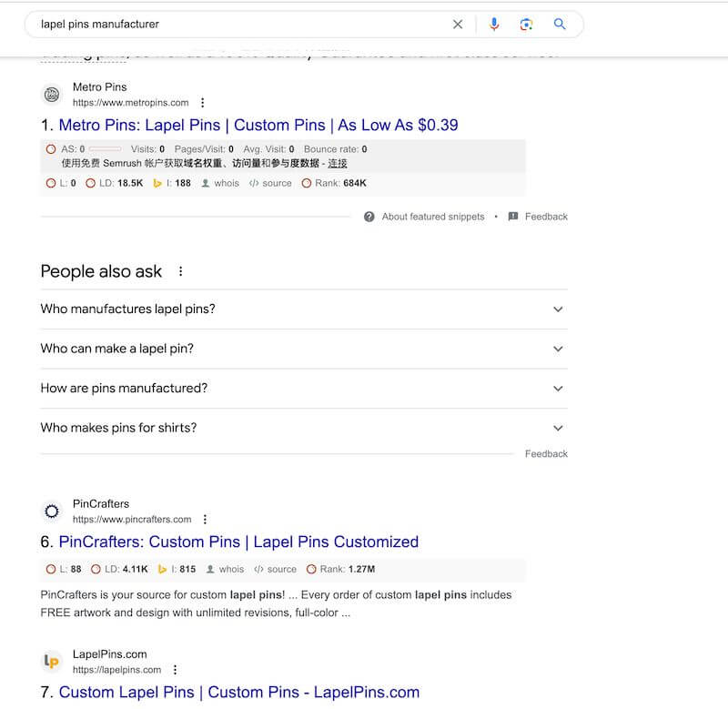728x709 pixels.
Task: Open three-dot menu beside PinCrafters URL
Action: pyautogui.click(x=205, y=520)
